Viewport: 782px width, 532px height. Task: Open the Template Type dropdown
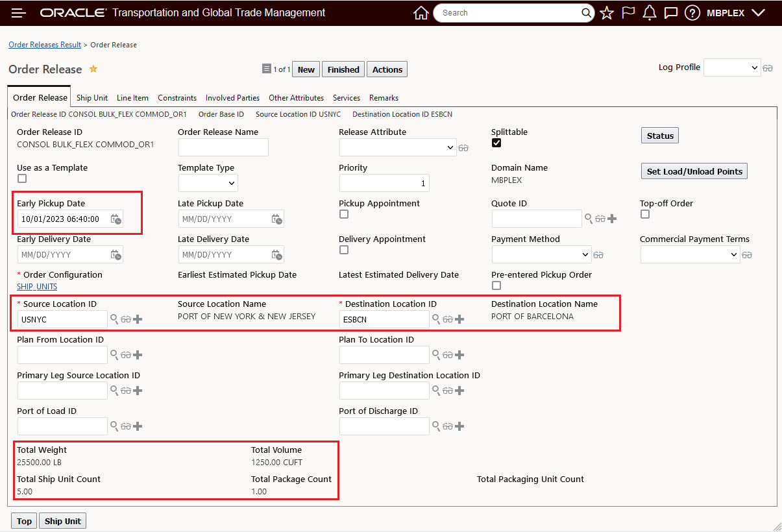tap(208, 183)
